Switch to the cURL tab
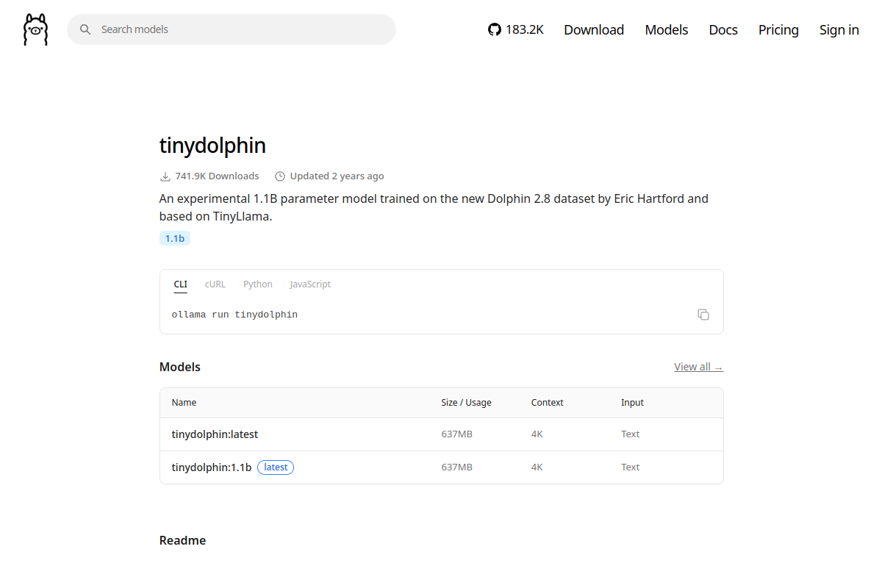882x588 pixels. click(x=215, y=284)
